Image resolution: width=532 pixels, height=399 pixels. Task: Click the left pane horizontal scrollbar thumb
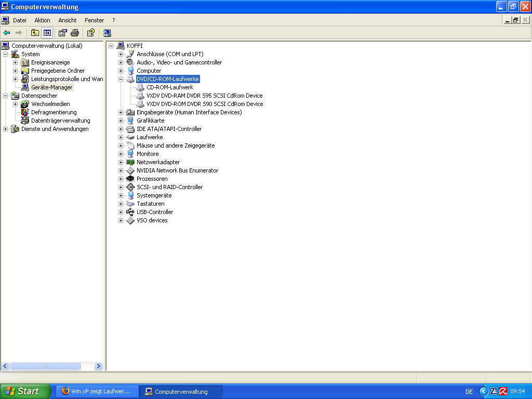45,366
